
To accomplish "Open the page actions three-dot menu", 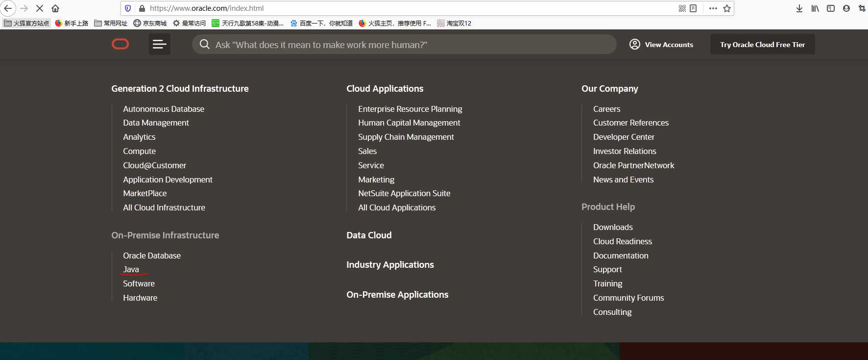I will click(713, 8).
